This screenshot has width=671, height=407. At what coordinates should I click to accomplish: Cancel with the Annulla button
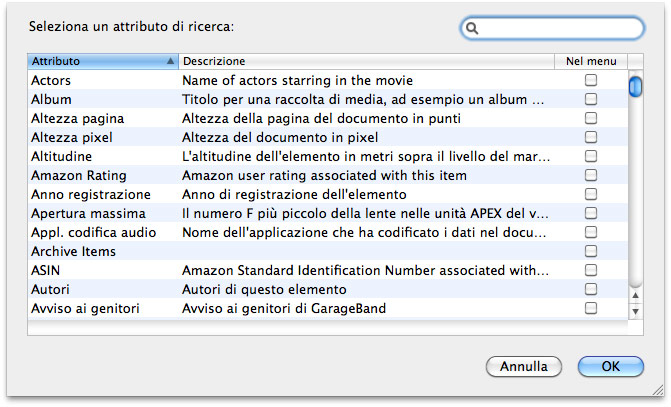(524, 367)
